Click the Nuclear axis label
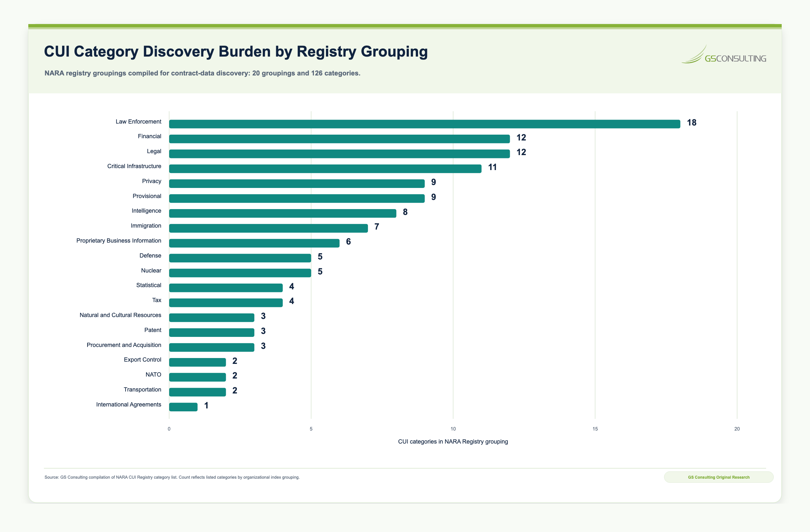Viewport: 810px width, 532px height. tap(151, 271)
